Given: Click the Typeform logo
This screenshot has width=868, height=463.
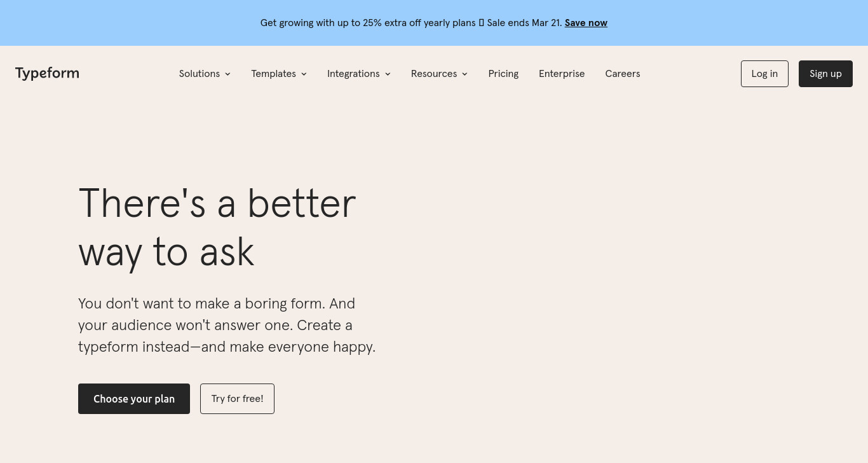Looking at the screenshot, I should 47,73.
